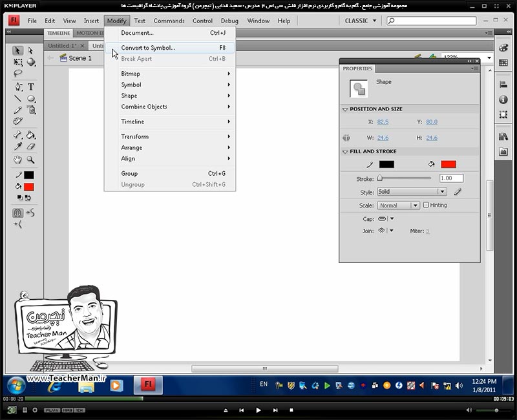Open the stroke Style dropdown
The image size is (517, 420).
click(x=412, y=191)
